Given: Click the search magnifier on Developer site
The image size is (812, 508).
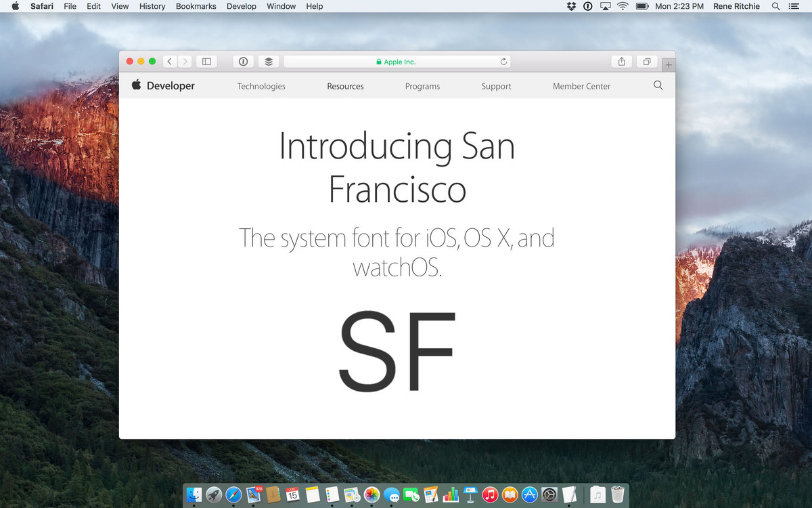Looking at the screenshot, I should point(658,85).
